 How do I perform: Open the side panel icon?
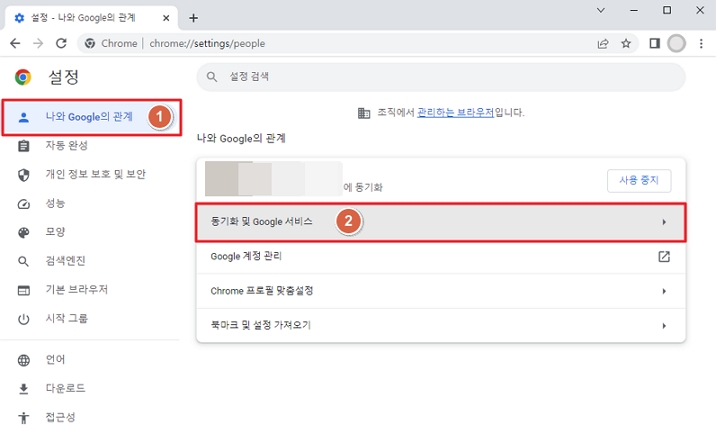[x=654, y=43]
